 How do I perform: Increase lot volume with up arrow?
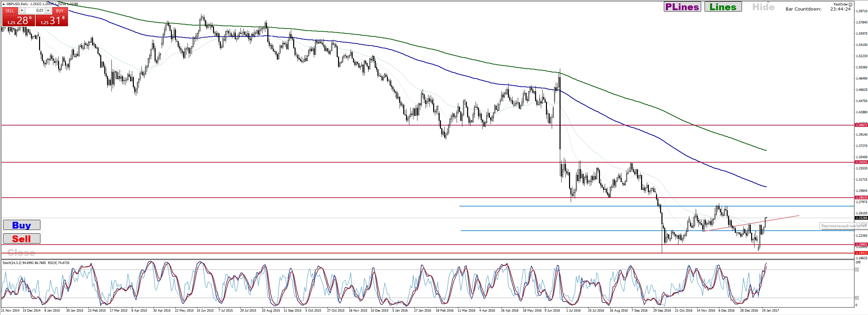48,11
